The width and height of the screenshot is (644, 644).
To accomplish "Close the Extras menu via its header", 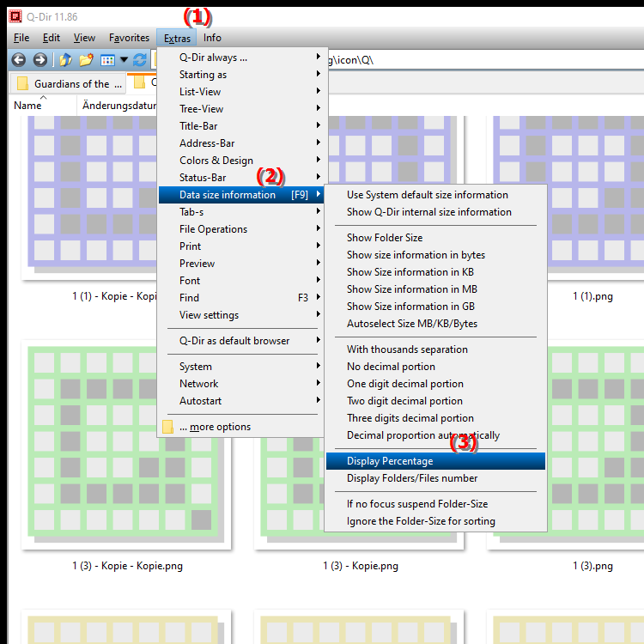I will click(177, 38).
